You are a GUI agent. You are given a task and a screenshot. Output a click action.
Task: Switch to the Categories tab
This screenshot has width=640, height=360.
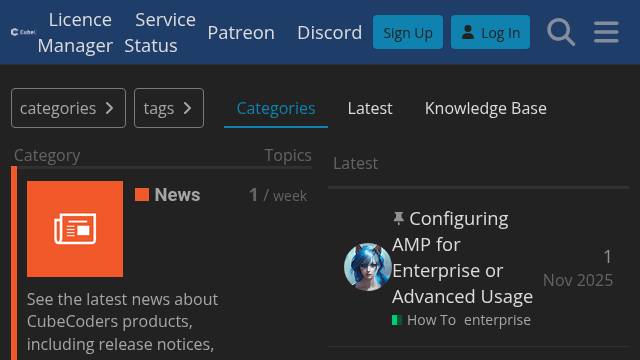(276, 109)
